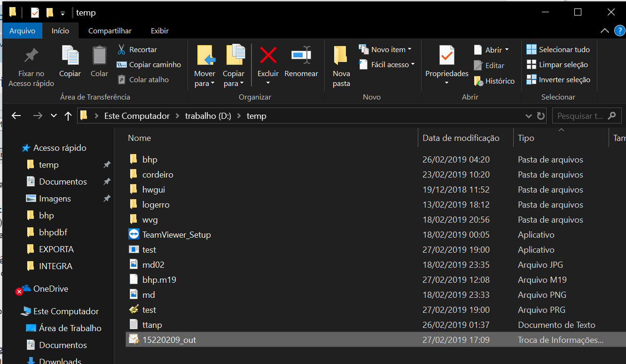
Task: Open OneDrive in the navigation pane
Action: (50, 289)
